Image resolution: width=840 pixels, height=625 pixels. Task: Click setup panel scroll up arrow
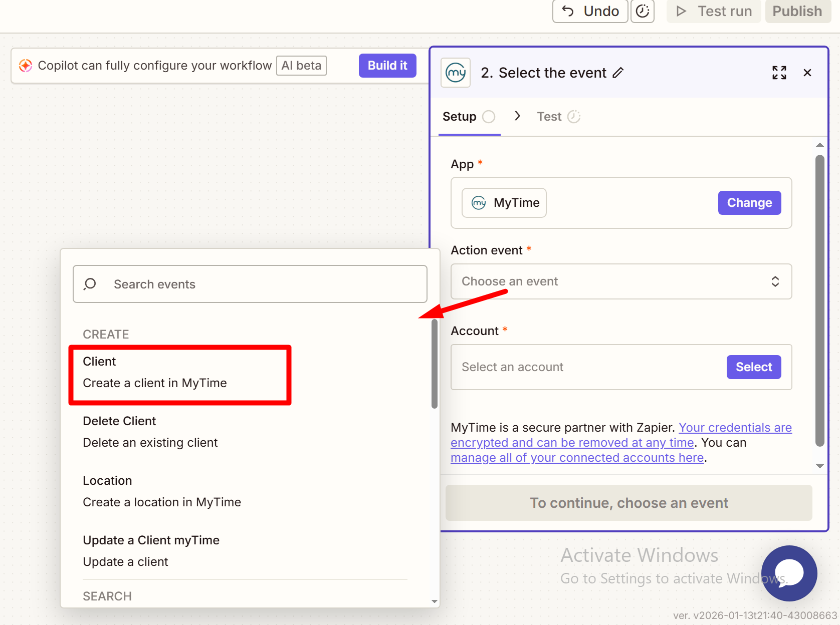820,145
